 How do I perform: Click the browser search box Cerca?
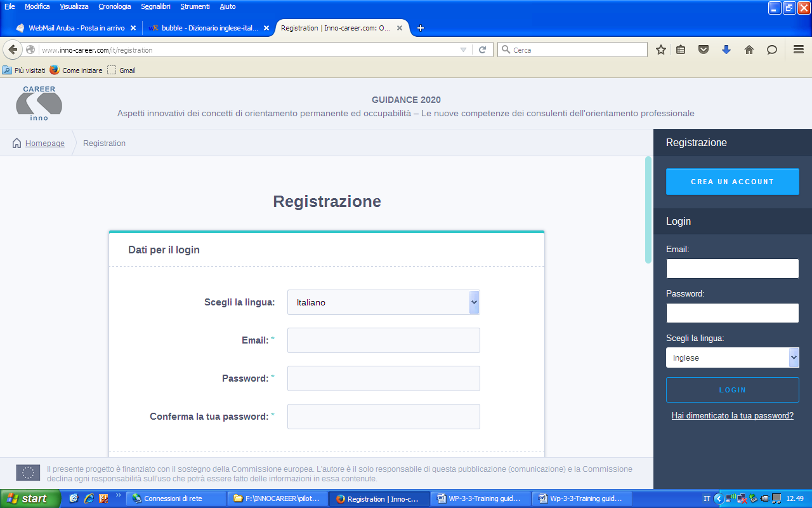tap(573, 50)
